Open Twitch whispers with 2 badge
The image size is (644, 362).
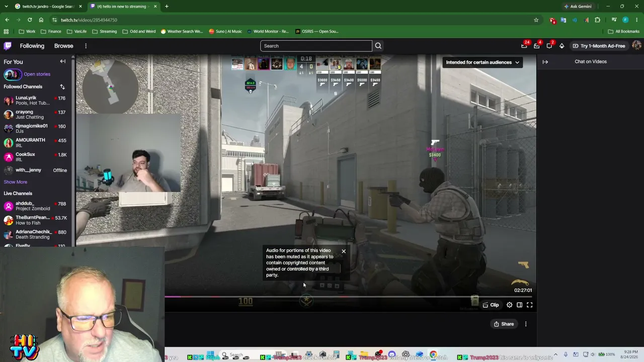549,46
